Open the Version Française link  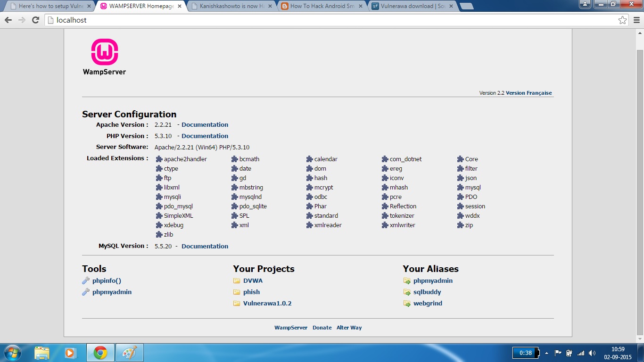(x=528, y=93)
